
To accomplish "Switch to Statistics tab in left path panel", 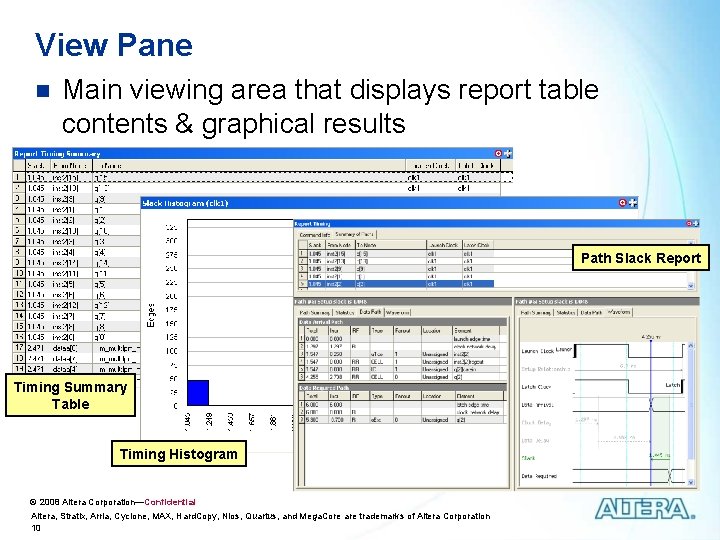I will click(344, 312).
